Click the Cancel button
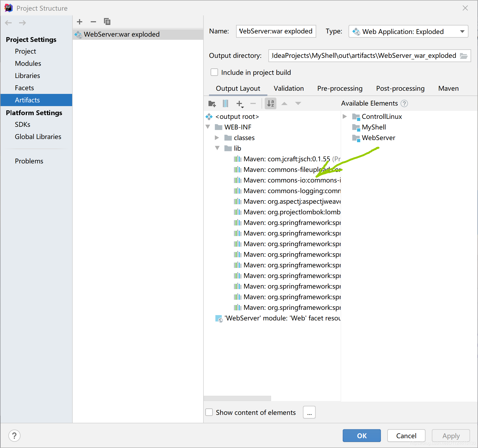 (406, 436)
